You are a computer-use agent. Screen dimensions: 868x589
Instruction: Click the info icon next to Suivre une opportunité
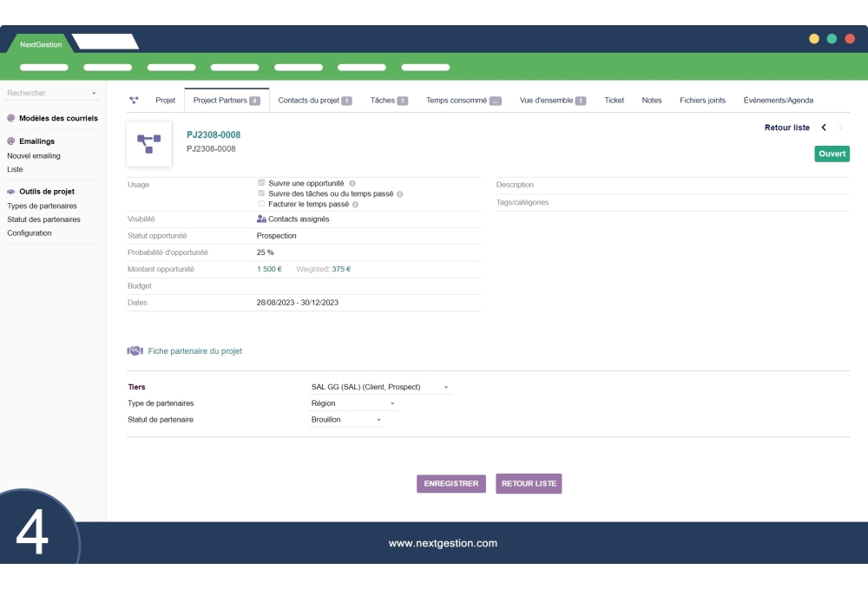(353, 182)
